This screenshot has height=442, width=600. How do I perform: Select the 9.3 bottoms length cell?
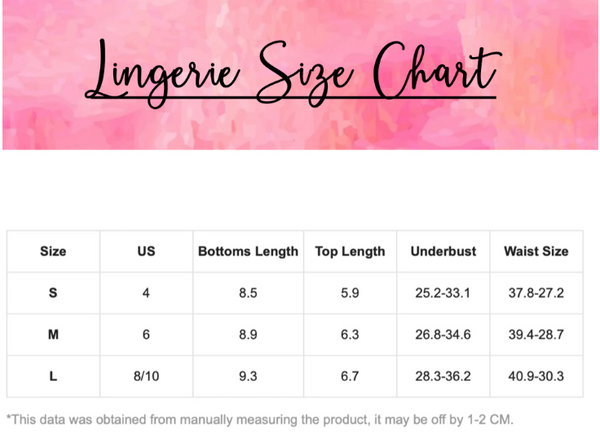coord(248,376)
